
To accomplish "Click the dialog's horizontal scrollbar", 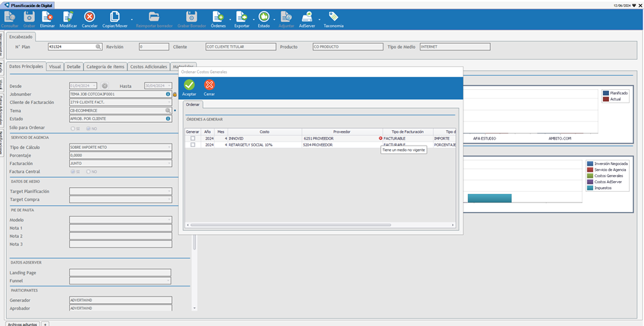I will [x=290, y=225].
